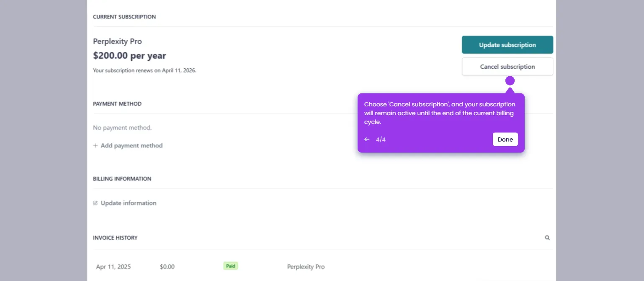Click the No payment method text

tap(122, 128)
